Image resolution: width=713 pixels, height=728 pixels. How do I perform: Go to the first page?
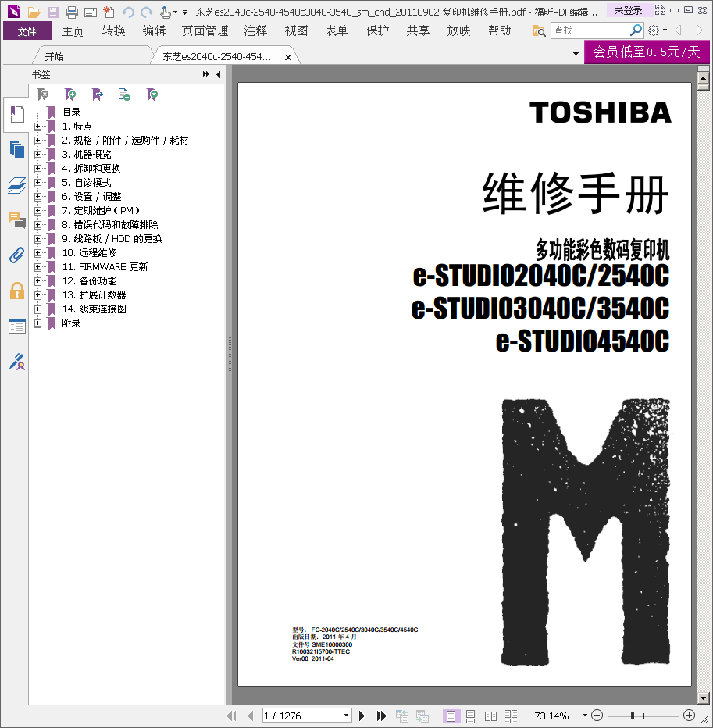pyautogui.click(x=231, y=716)
